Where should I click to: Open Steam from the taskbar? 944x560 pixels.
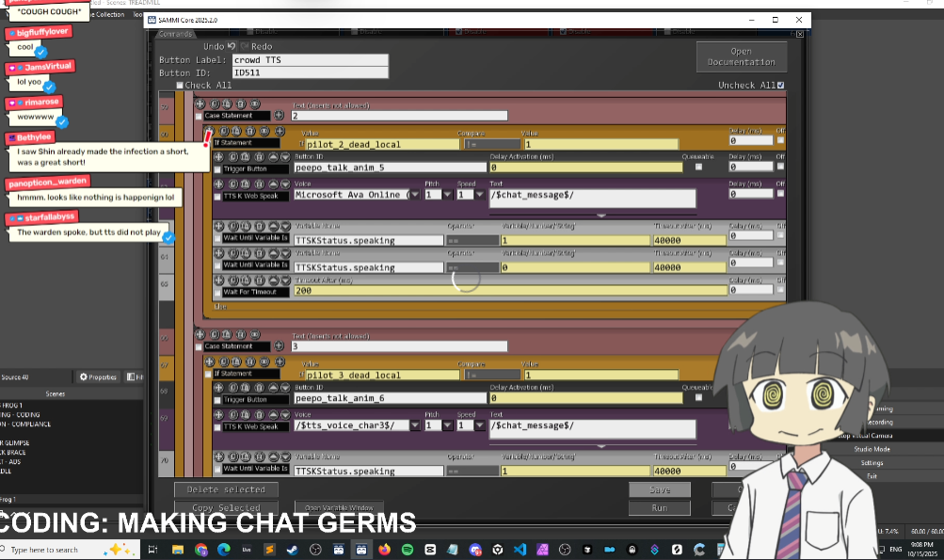[293, 550]
